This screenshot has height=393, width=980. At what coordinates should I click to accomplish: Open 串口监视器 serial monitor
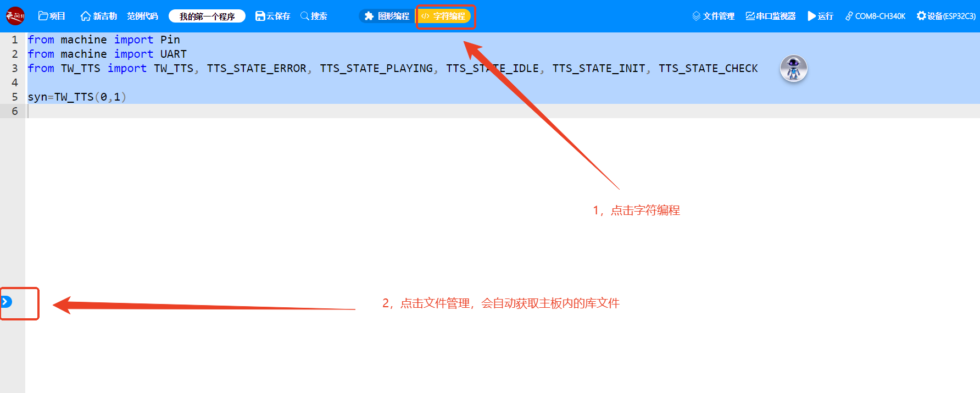[770, 16]
